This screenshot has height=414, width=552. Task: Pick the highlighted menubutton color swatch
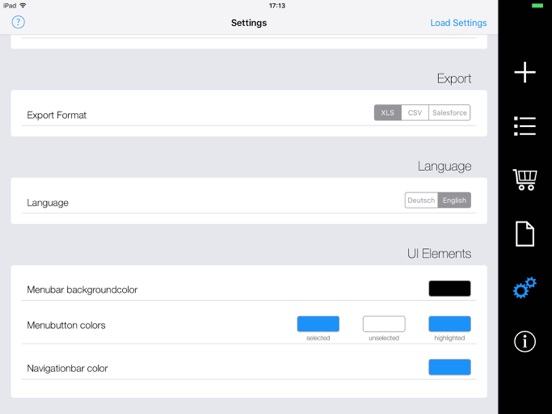[450, 324]
